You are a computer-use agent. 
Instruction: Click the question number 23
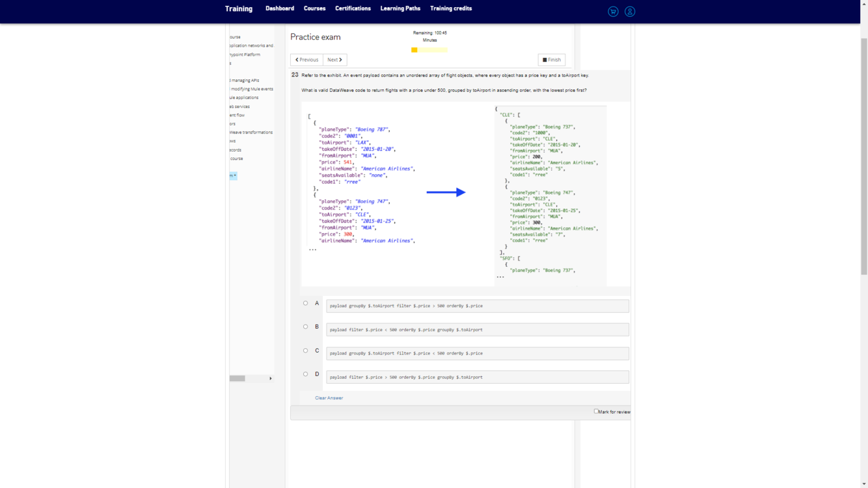(x=295, y=75)
